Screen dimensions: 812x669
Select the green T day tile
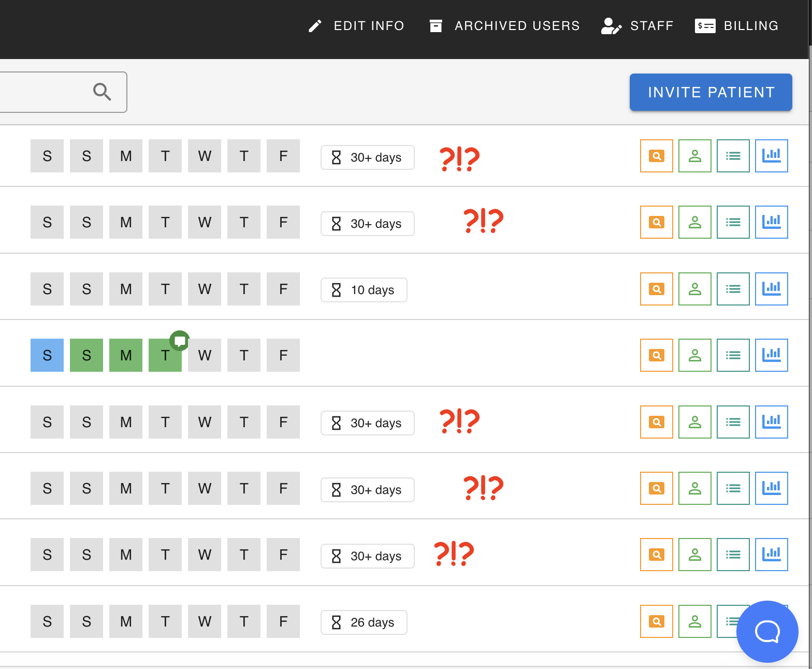165,355
